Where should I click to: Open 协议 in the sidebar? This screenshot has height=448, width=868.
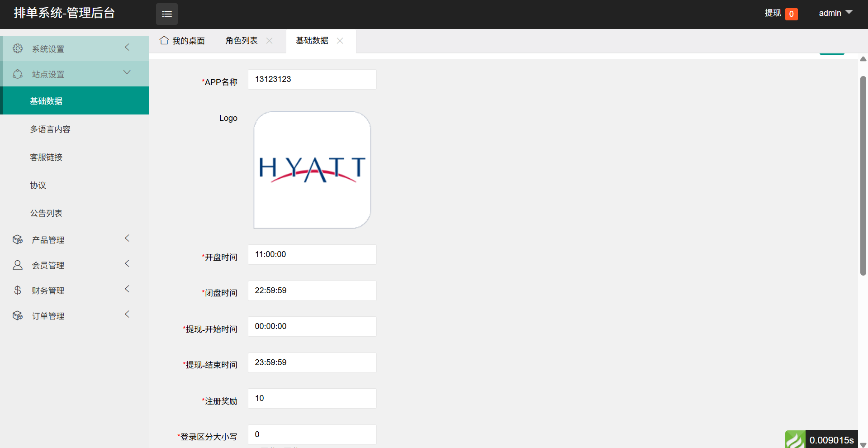pyautogui.click(x=75, y=185)
